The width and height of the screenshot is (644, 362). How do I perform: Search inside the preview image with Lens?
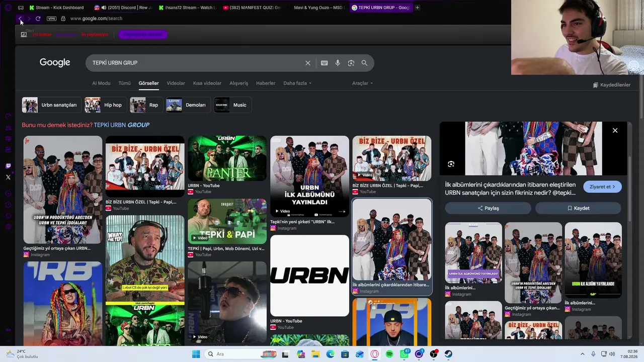[x=451, y=164]
